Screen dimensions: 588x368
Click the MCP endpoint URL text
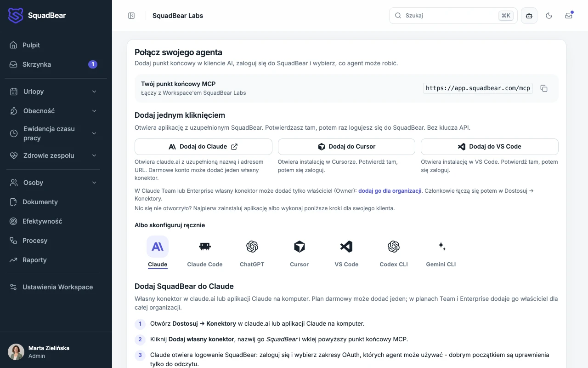(478, 88)
